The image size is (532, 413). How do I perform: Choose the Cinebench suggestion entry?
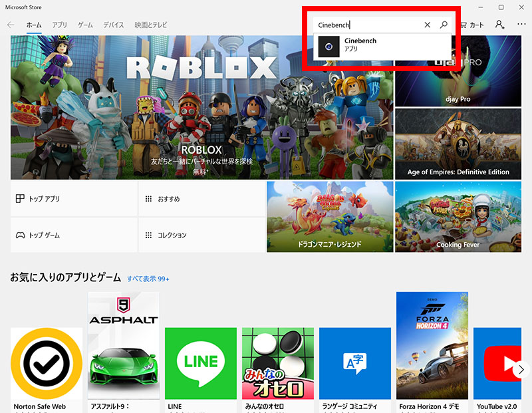382,47
